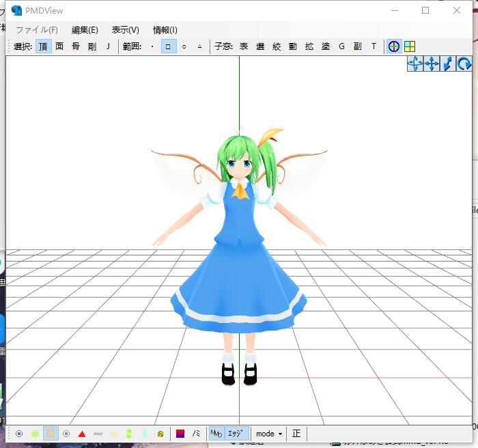Open the 編集(E) menu
This screenshot has width=478, height=448.
tap(85, 30)
